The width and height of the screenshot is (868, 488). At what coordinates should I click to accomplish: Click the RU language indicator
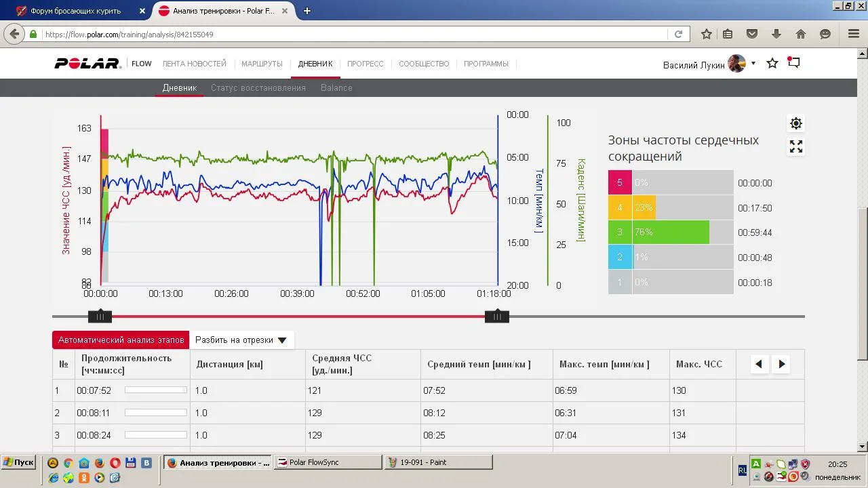743,470
